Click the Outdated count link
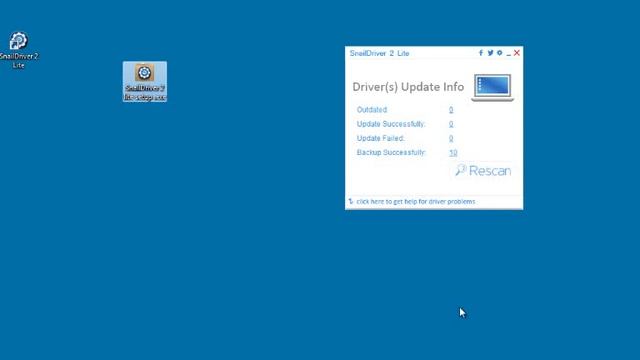The height and width of the screenshot is (360, 640). coord(451,110)
